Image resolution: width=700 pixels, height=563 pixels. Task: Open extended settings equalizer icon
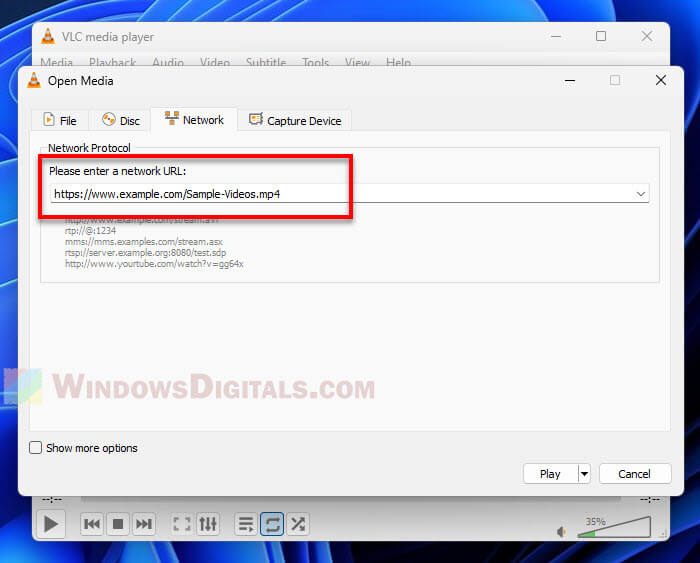[x=208, y=524]
